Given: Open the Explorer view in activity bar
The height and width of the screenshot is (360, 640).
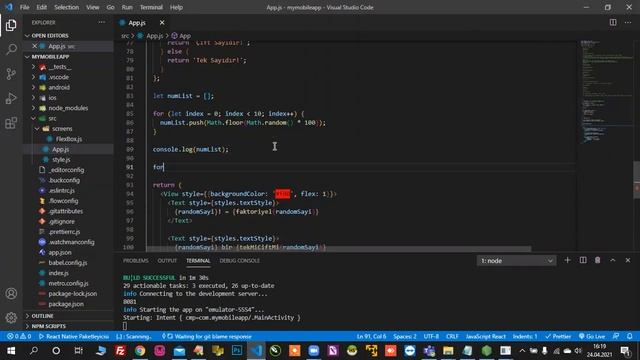Looking at the screenshot, I should pyautogui.click(x=11, y=25).
